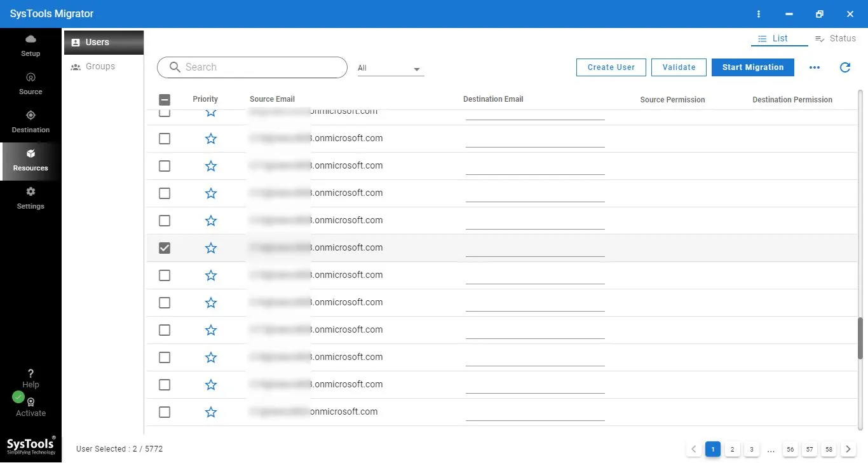This screenshot has width=868, height=463.
Task: Go to the previous page arrow
Action: click(694, 449)
